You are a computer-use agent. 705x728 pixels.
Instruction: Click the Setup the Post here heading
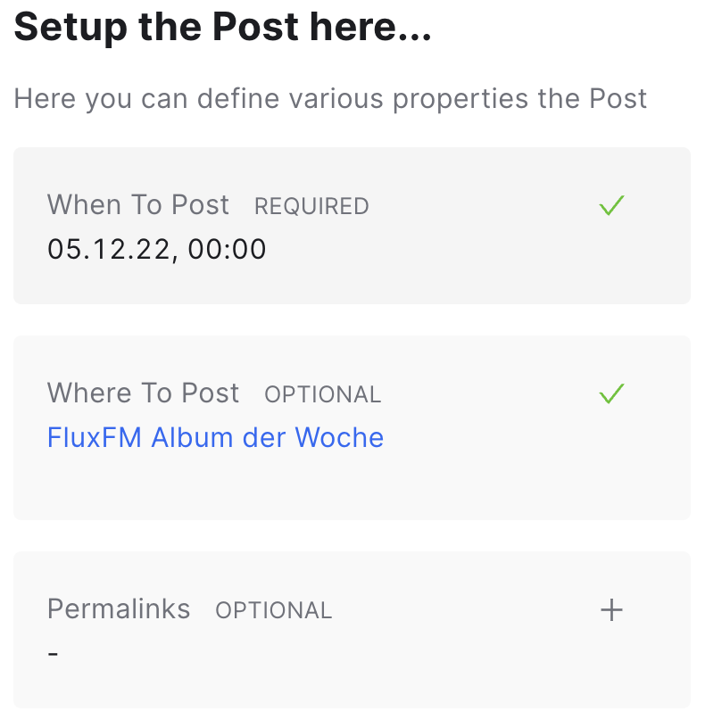pyautogui.click(x=223, y=27)
